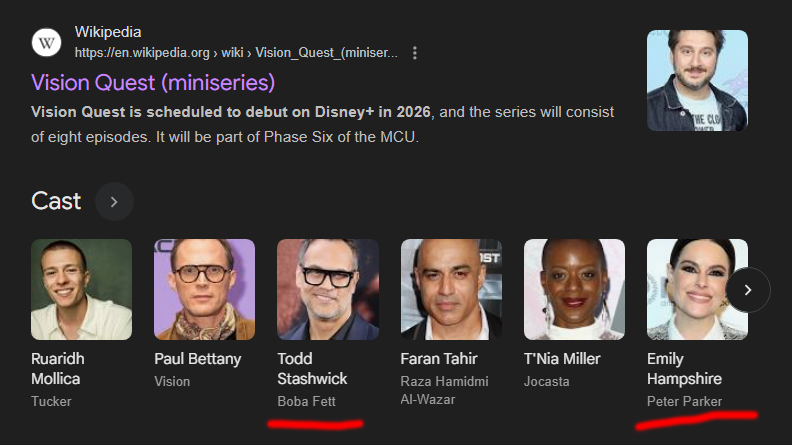Click the Wikipedia URL breadcrumb

click(x=236, y=53)
